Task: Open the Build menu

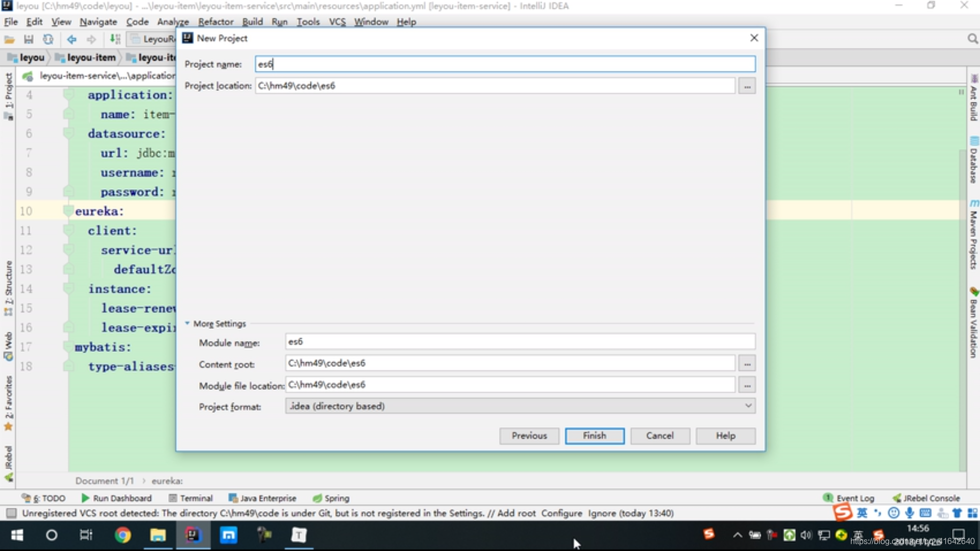Action: pos(252,22)
